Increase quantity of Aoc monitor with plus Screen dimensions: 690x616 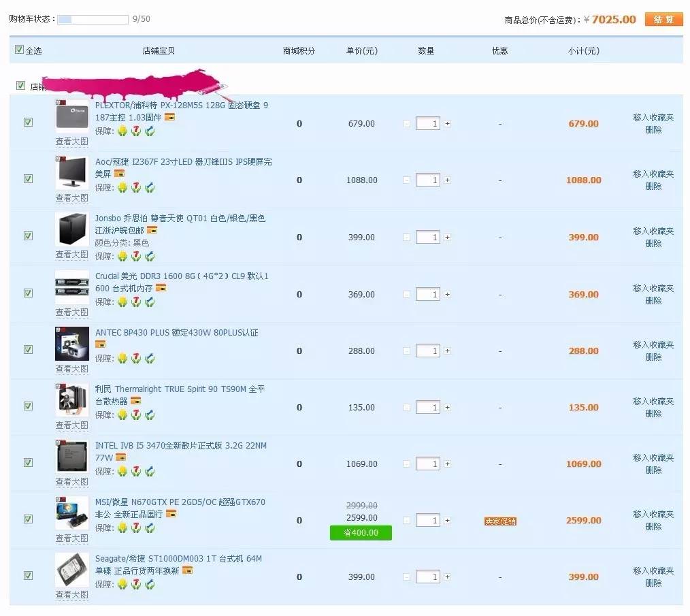click(x=447, y=180)
